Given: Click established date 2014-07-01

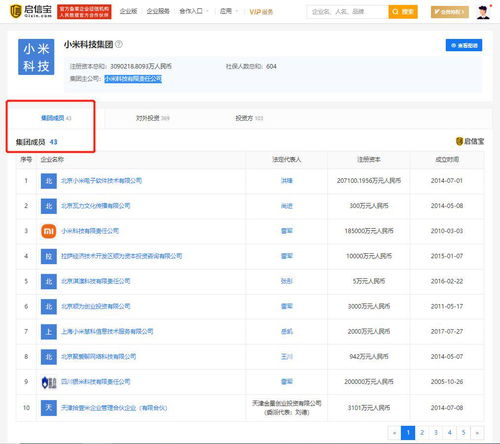Looking at the screenshot, I should [x=447, y=181].
